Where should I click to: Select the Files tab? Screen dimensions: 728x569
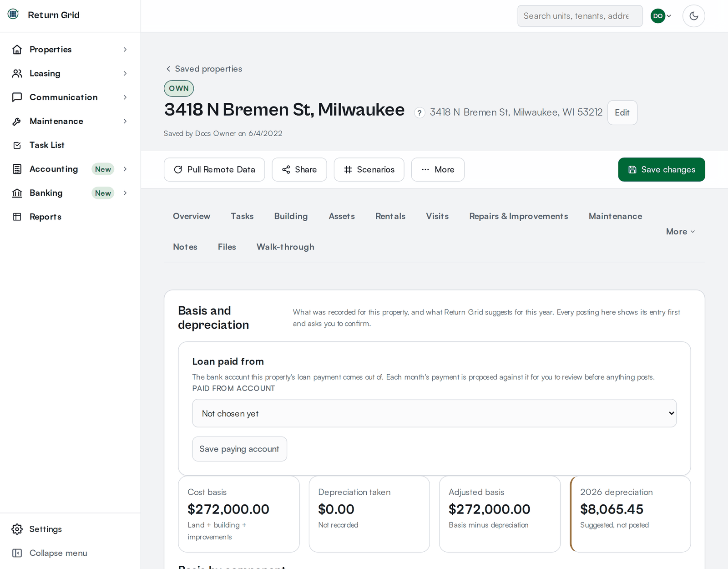[x=227, y=247]
